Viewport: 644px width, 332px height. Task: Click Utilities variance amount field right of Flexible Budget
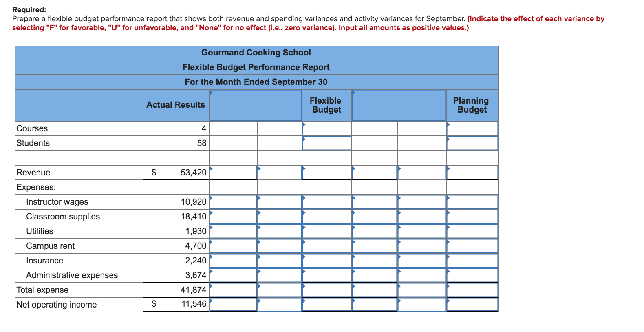(x=374, y=231)
